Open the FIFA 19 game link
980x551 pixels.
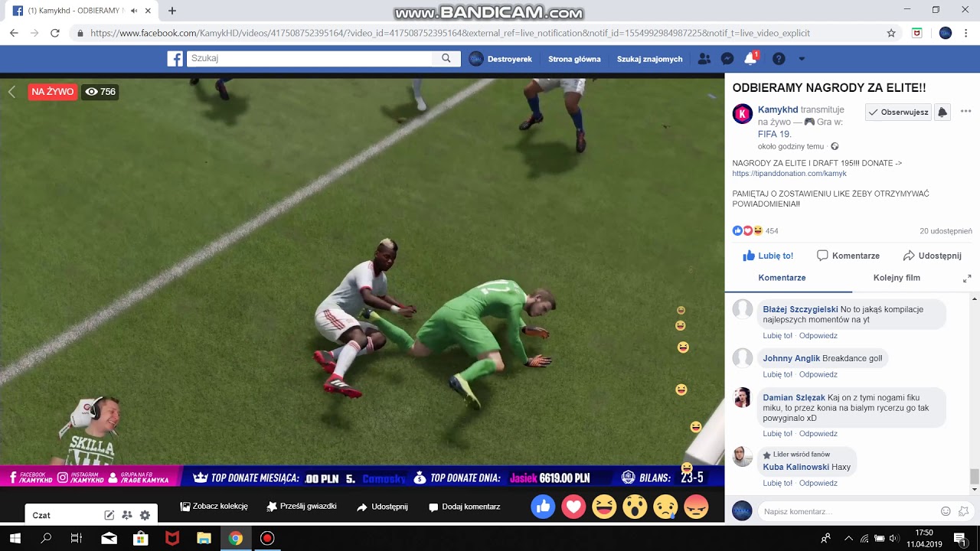tap(774, 134)
